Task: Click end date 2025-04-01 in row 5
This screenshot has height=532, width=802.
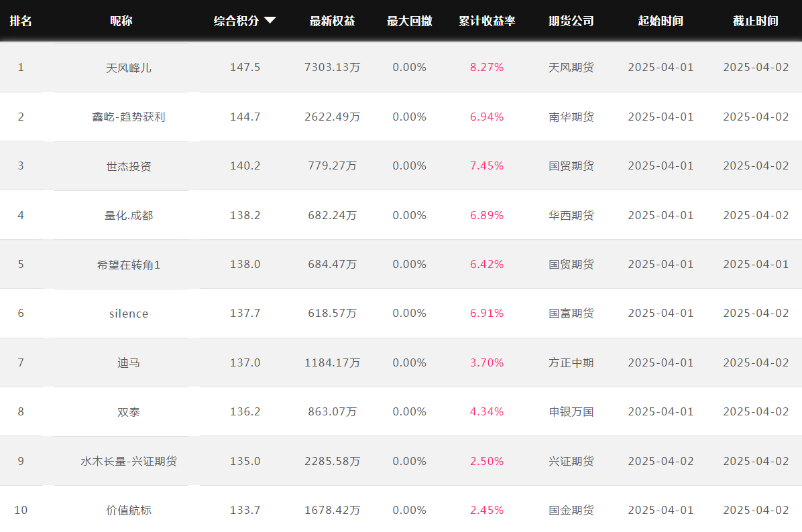Action: coord(756,264)
